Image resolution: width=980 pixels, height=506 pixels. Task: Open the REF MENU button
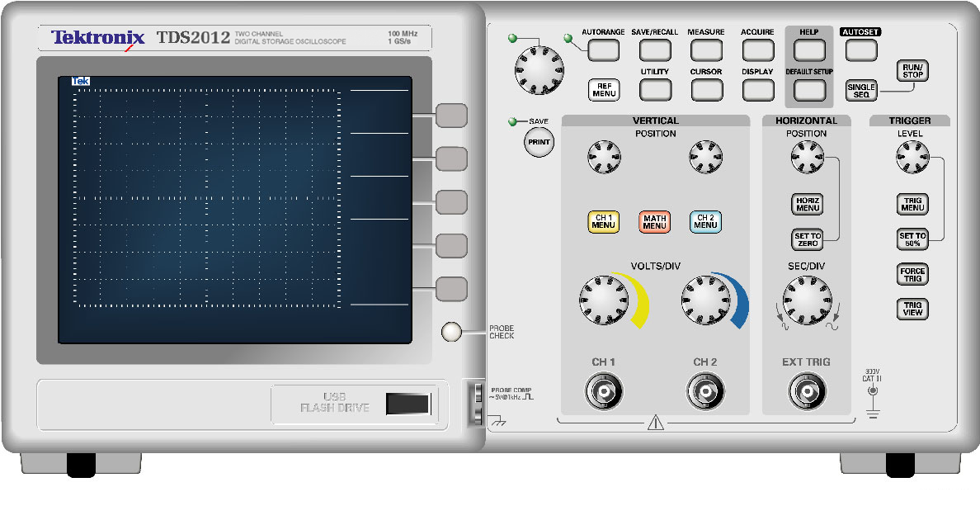click(604, 90)
